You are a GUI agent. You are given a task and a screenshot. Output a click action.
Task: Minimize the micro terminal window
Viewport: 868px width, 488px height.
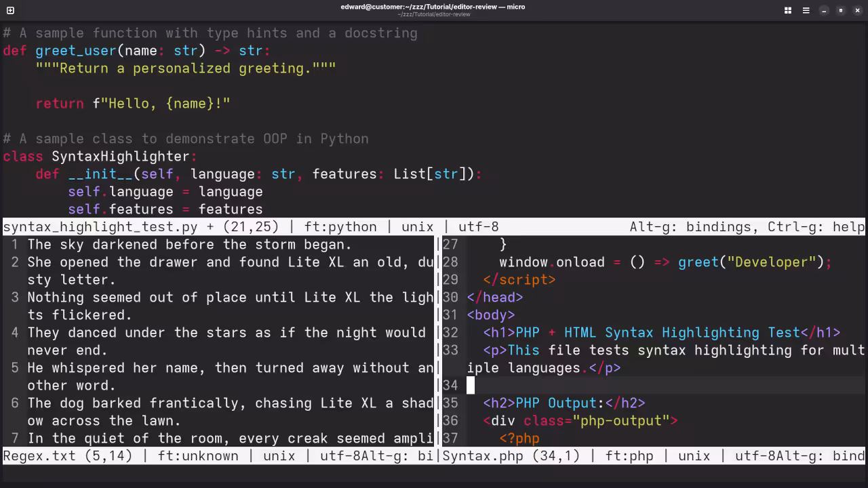tap(823, 10)
